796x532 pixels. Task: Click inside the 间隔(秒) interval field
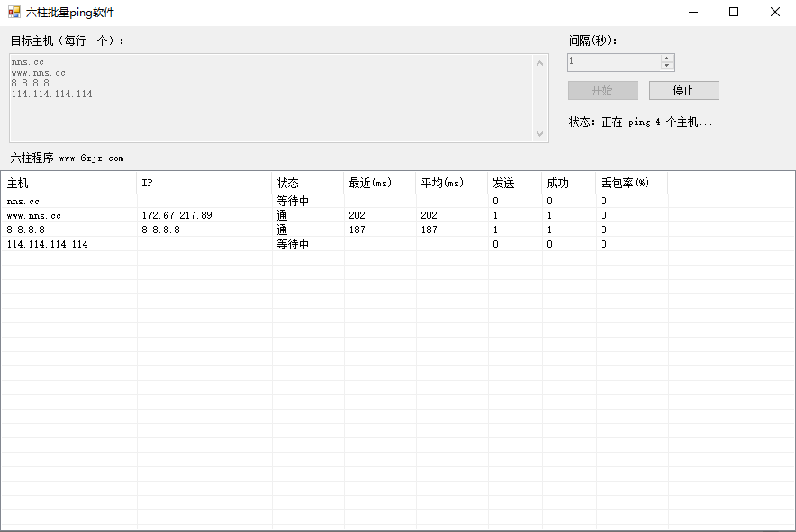(612, 62)
